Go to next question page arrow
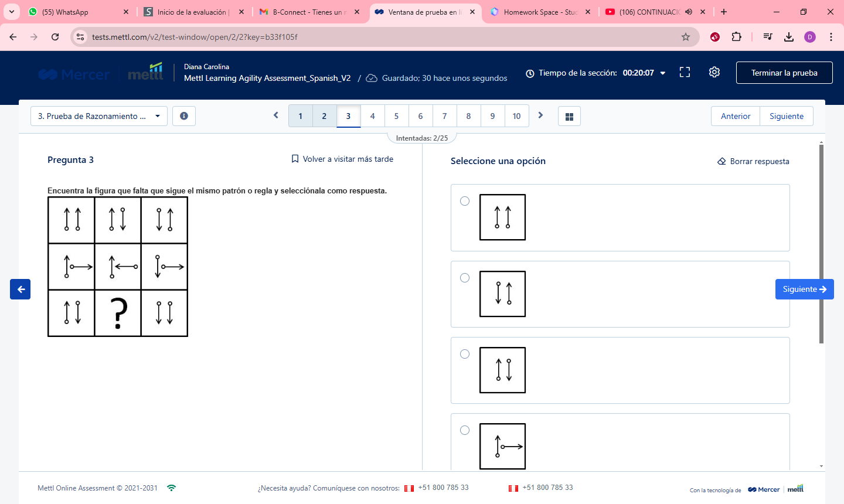The image size is (844, 504). (x=540, y=115)
